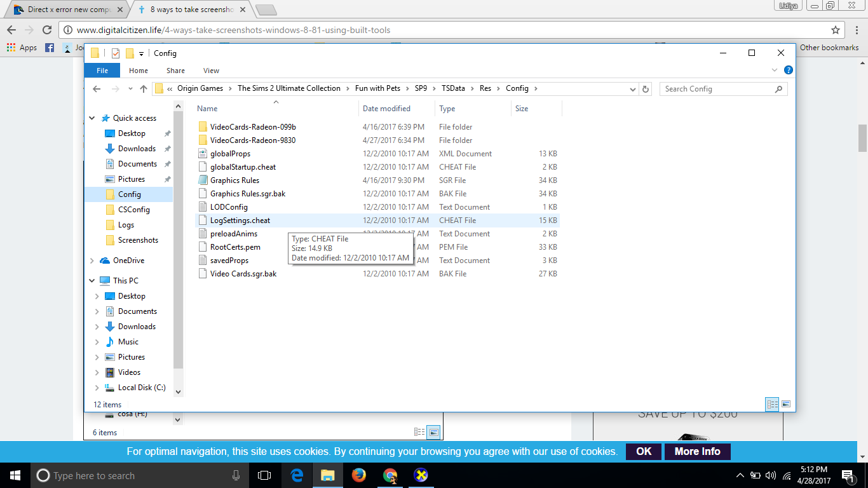Open the blue File menu

coord(102,71)
